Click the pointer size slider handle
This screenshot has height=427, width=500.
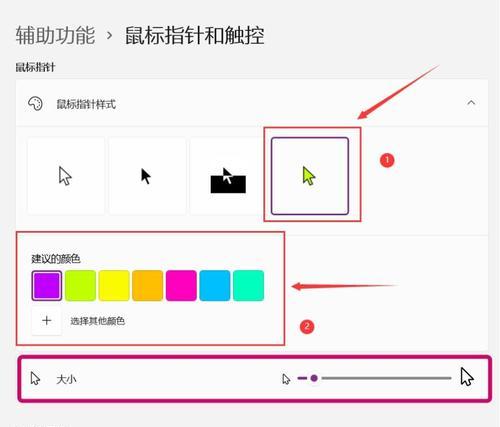pos(314,378)
